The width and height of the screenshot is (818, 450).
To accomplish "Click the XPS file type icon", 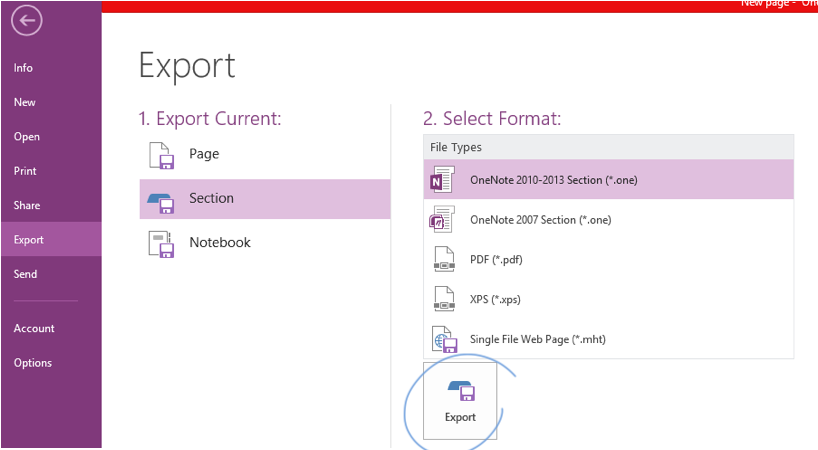I will (444, 299).
